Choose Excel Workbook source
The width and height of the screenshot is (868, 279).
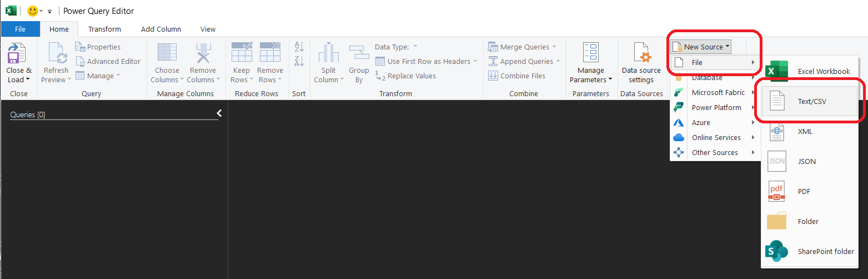810,72
